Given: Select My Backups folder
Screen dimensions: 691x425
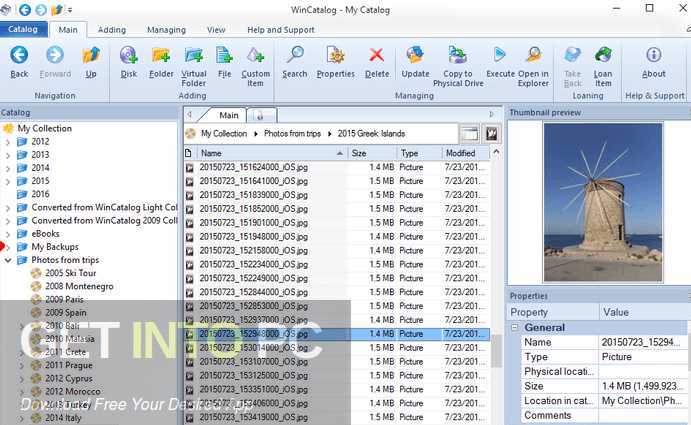Looking at the screenshot, I should (x=55, y=247).
